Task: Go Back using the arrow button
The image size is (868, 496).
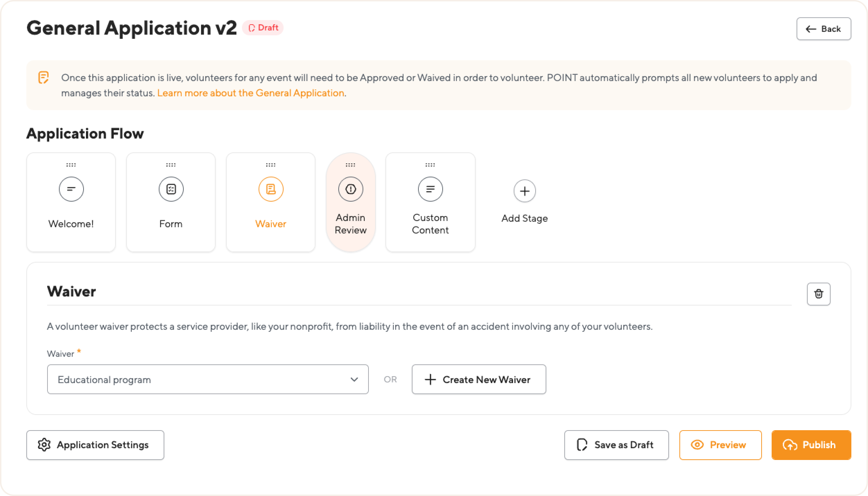Action: pos(824,29)
